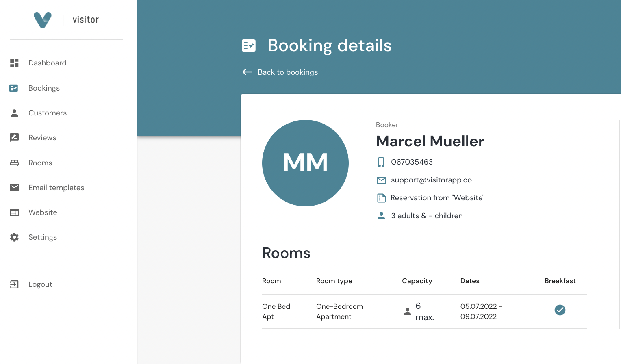Image resolution: width=621 pixels, height=364 pixels.
Task: Click the Visitor logo icon
Action: pyautogui.click(x=43, y=20)
